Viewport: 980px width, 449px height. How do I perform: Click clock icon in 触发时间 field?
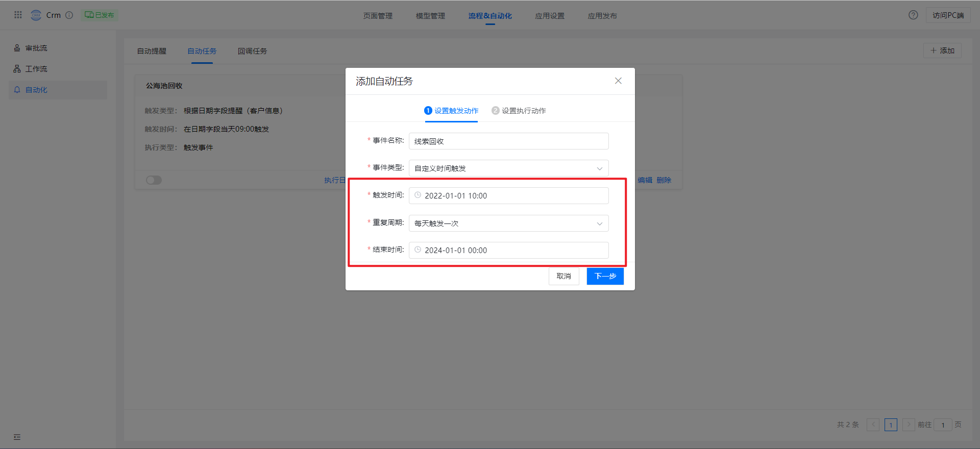coord(418,195)
